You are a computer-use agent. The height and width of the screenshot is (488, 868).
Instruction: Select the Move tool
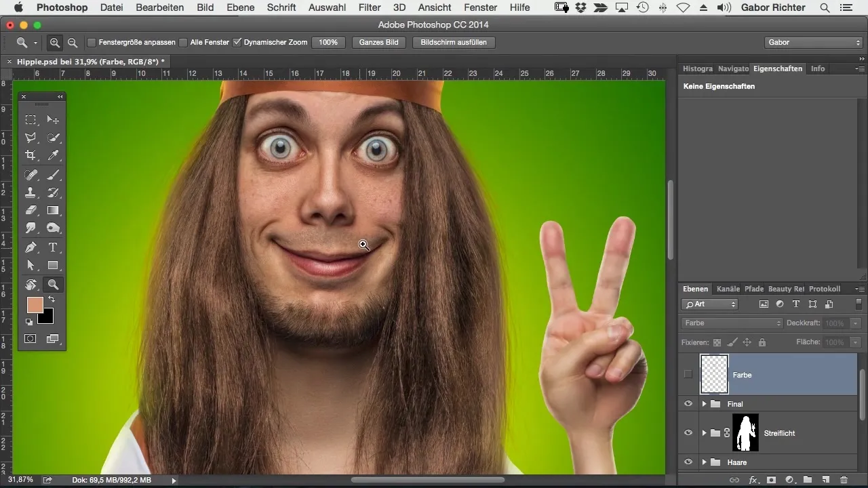click(x=53, y=120)
